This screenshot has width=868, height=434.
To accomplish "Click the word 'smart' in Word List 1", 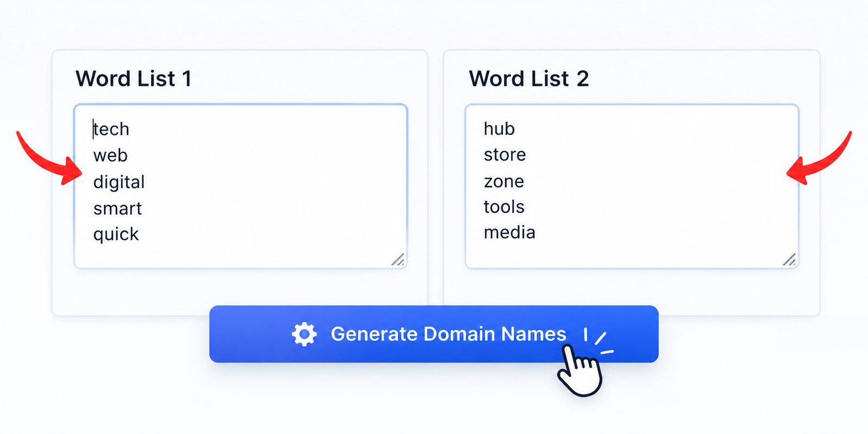I will tap(118, 208).
